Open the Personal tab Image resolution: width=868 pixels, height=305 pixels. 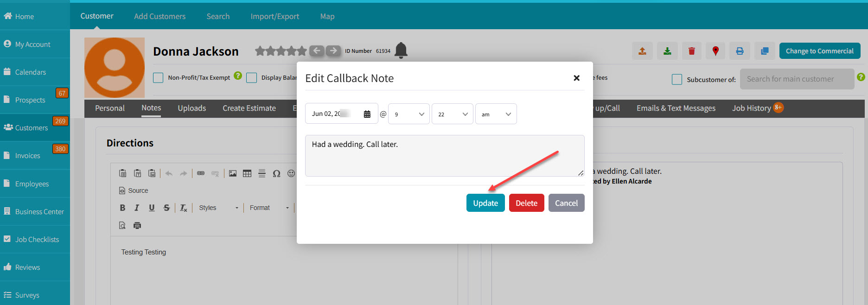[110, 108]
